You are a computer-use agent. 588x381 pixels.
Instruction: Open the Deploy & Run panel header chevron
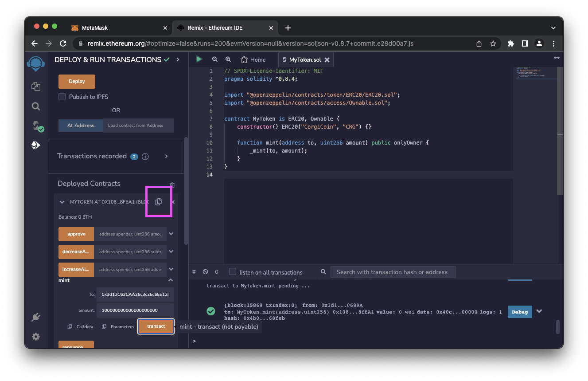click(178, 59)
